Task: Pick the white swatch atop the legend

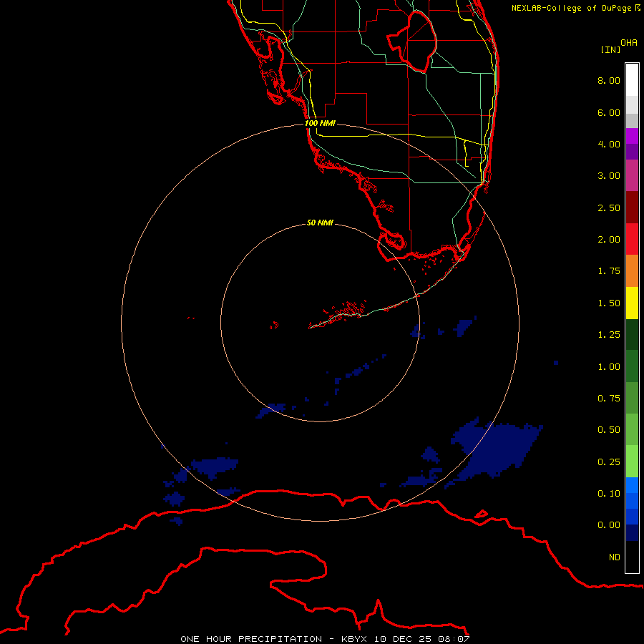Action: point(632,79)
